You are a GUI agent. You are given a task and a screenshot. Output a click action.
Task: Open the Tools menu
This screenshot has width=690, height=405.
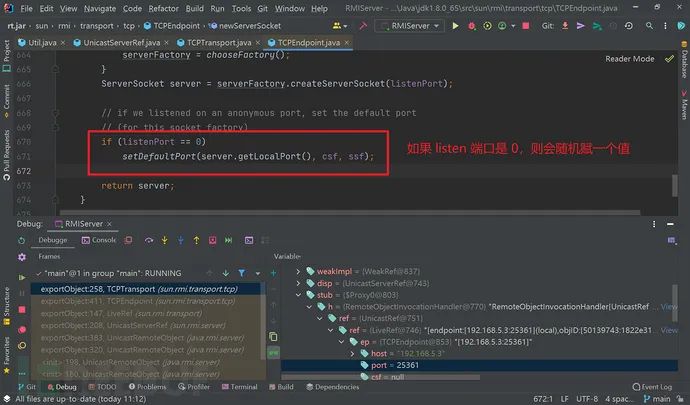click(241, 8)
